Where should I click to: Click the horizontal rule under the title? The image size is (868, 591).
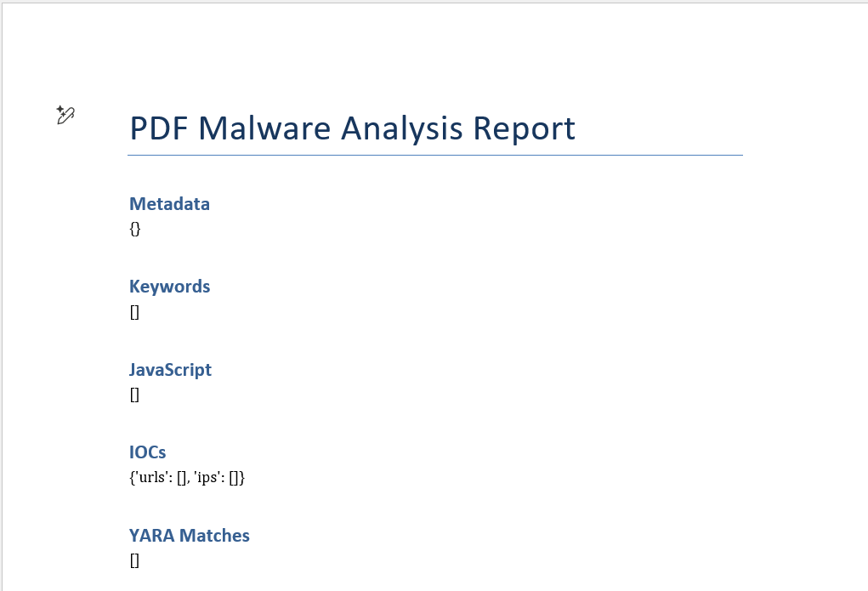[x=435, y=156]
